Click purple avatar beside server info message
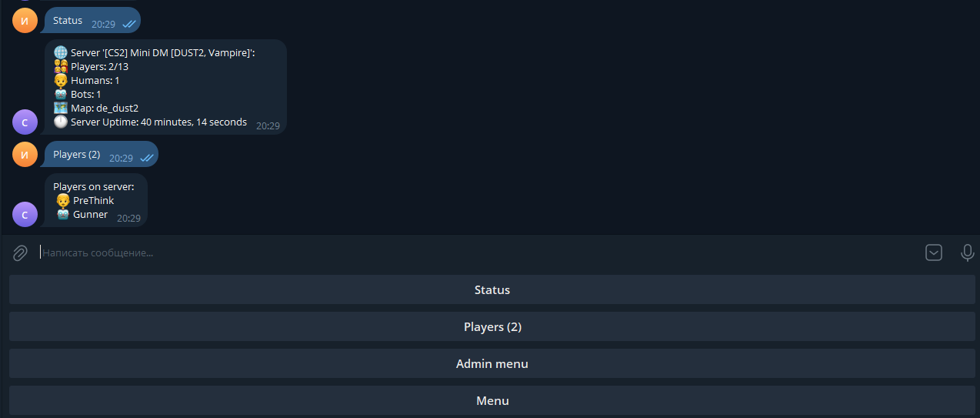This screenshot has height=418, width=980. [25, 122]
